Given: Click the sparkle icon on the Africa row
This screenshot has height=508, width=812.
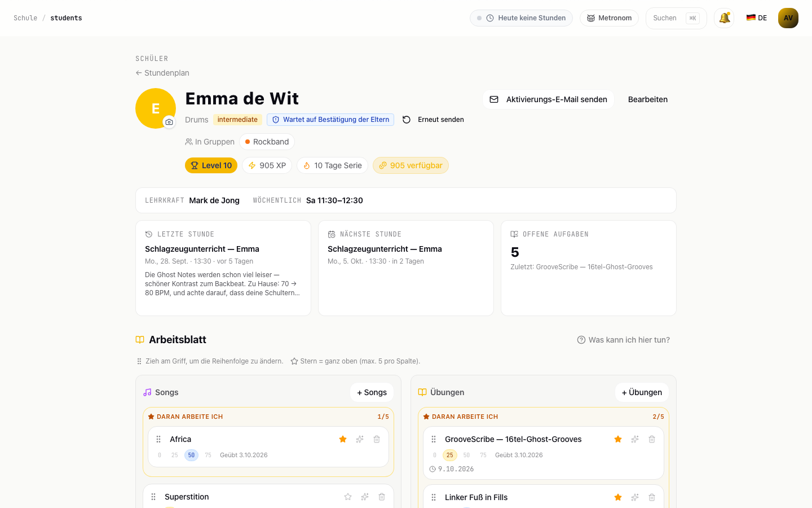Looking at the screenshot, I should point(360,439).
